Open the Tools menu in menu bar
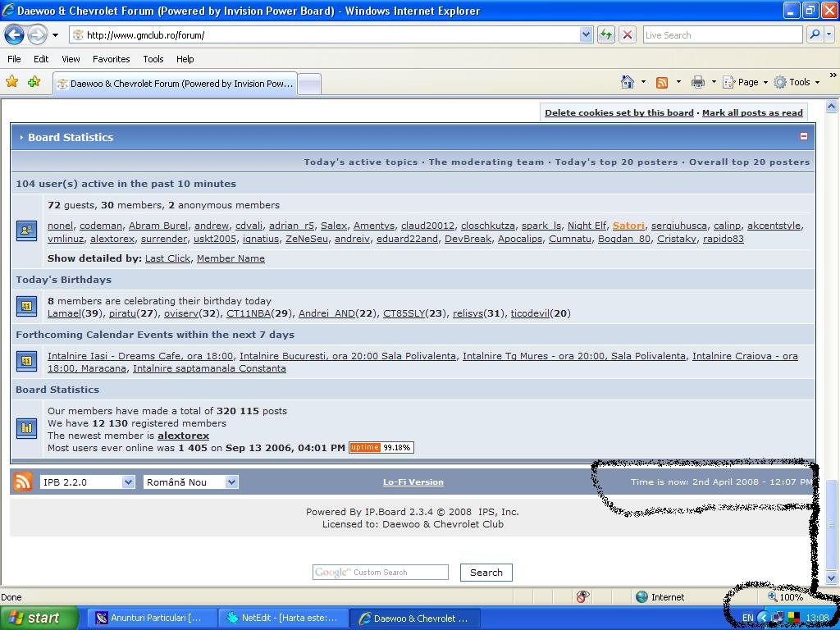 click(x=153, y=59)
